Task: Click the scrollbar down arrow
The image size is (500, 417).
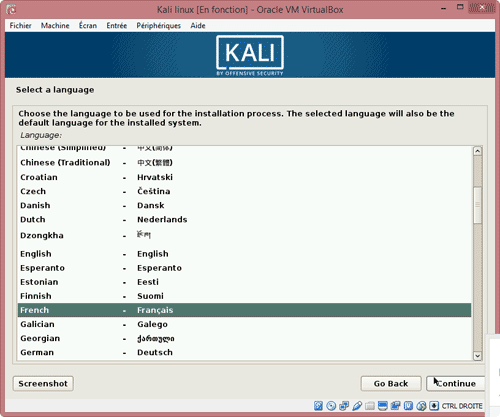Action: click(x=477, y=356)
